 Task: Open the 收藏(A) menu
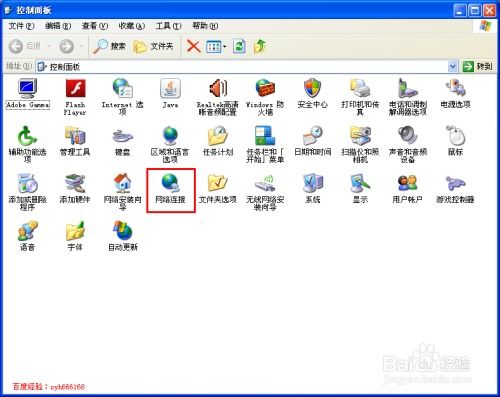click(x=132, y=26)
